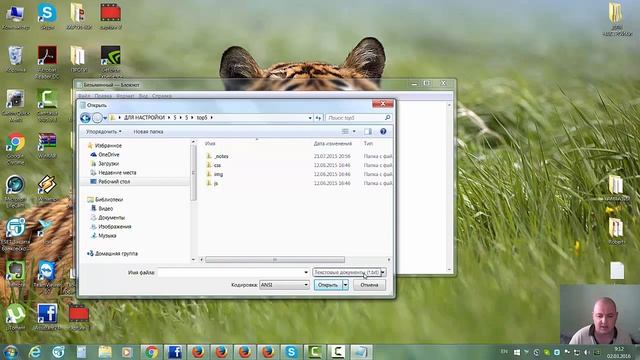Open the Windows Start button
The image size is (640, 360).
pyautogui.click(x=11, y=352)
